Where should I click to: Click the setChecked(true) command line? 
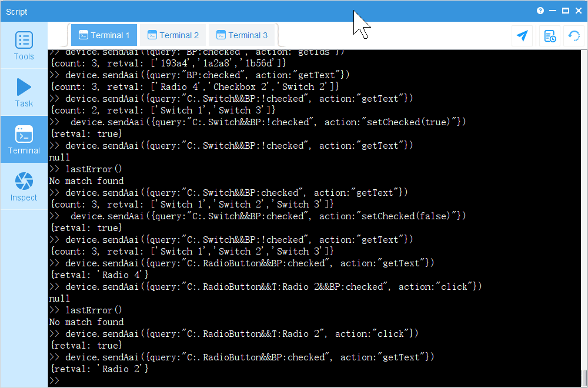point(258,122)
